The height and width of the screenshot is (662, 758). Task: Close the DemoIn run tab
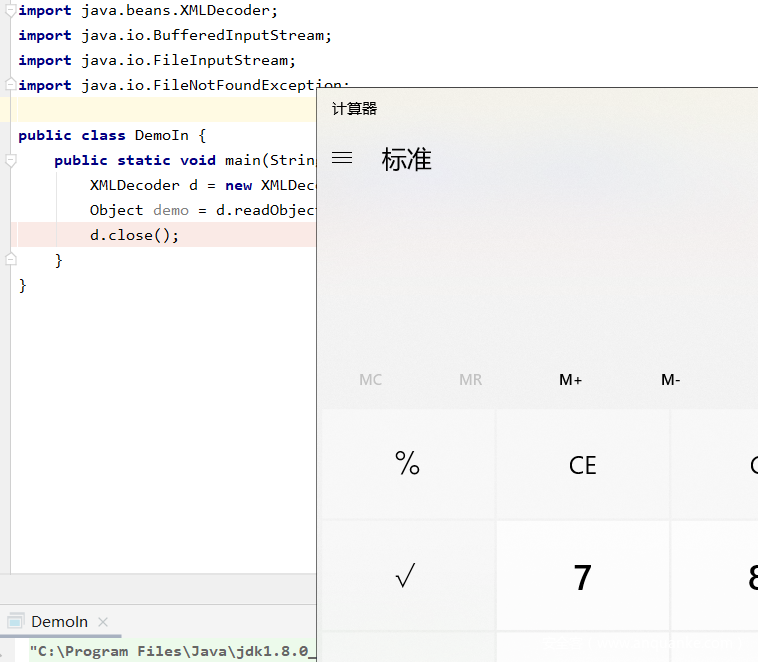103,622
